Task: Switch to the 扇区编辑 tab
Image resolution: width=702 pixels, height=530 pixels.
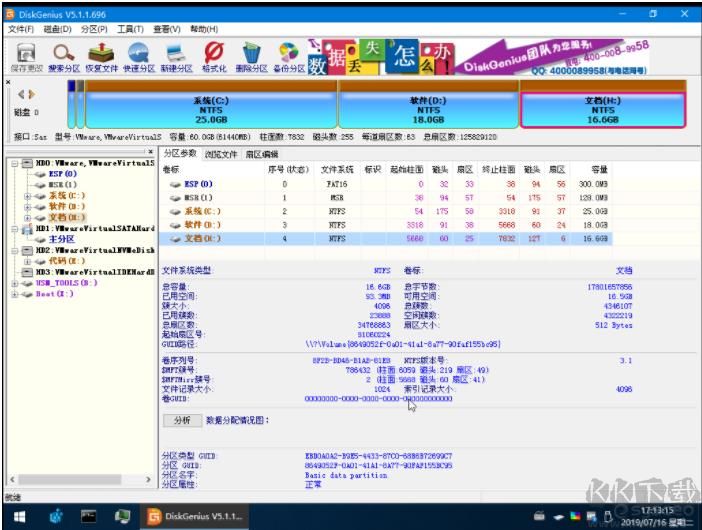Action: pos(262,154)
